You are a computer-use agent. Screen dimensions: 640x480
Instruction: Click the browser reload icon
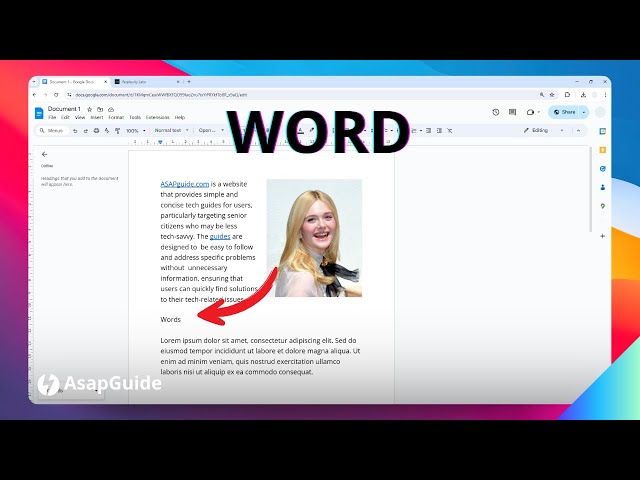point(56,95)
